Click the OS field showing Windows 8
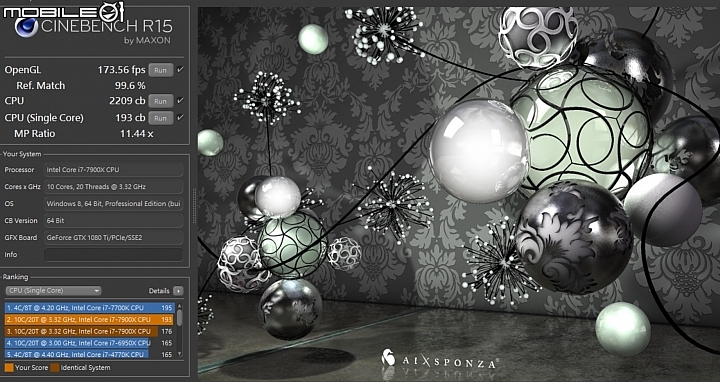Screen dimensions: 720x382 tap(113, 203)
